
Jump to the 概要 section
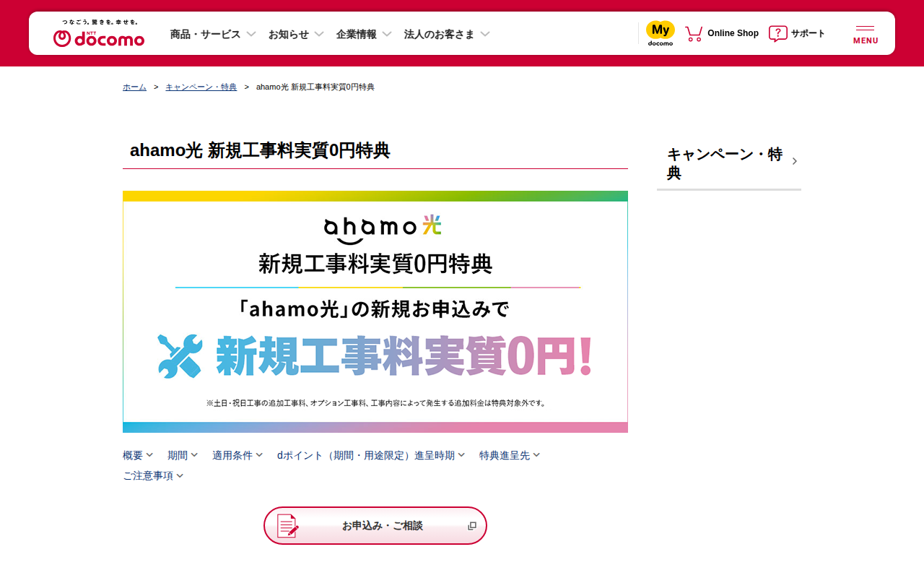[138, 455]
